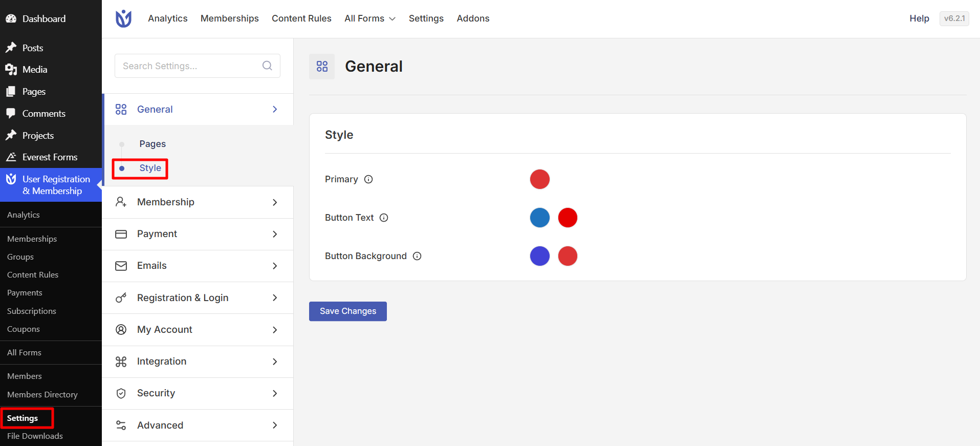Click the Integration command icon
This screenshot has width=980, height=446.
[x=121, y=362]
